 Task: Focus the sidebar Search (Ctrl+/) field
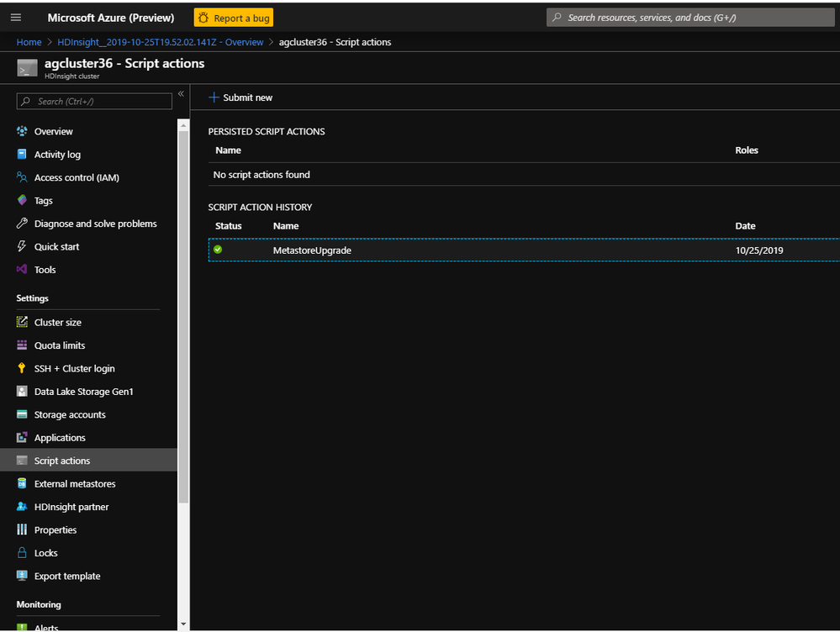pyautogui.click(x=94, y=101)
